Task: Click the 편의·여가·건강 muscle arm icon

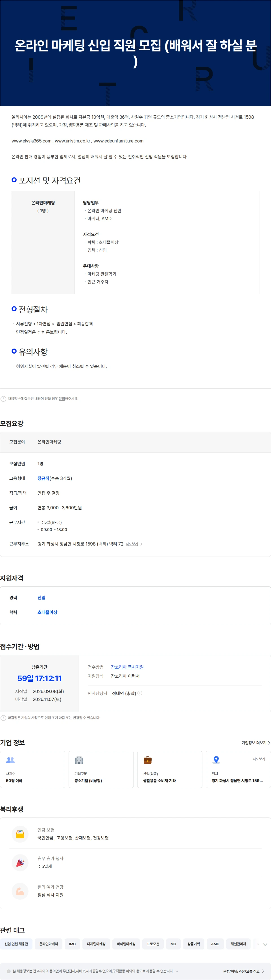Action: [20, 891]
